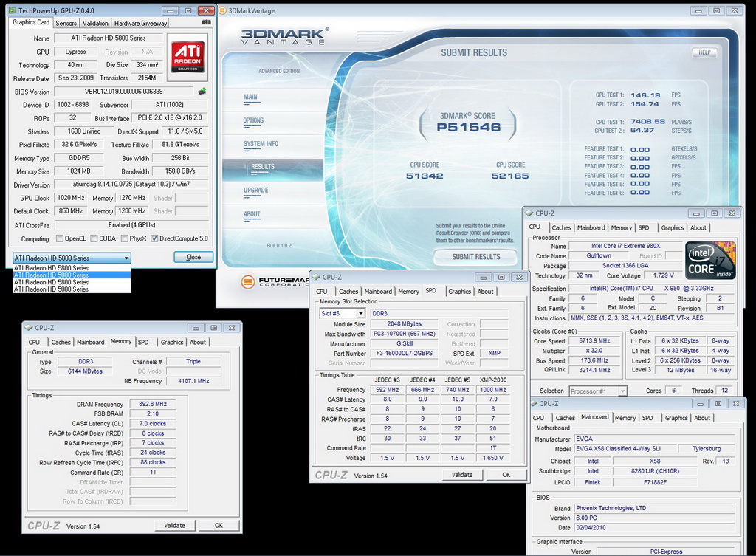756x556 pixels.
Task: Select the last ATI Radeon HD 5800 list entry
Action: [x=72, y=289]
